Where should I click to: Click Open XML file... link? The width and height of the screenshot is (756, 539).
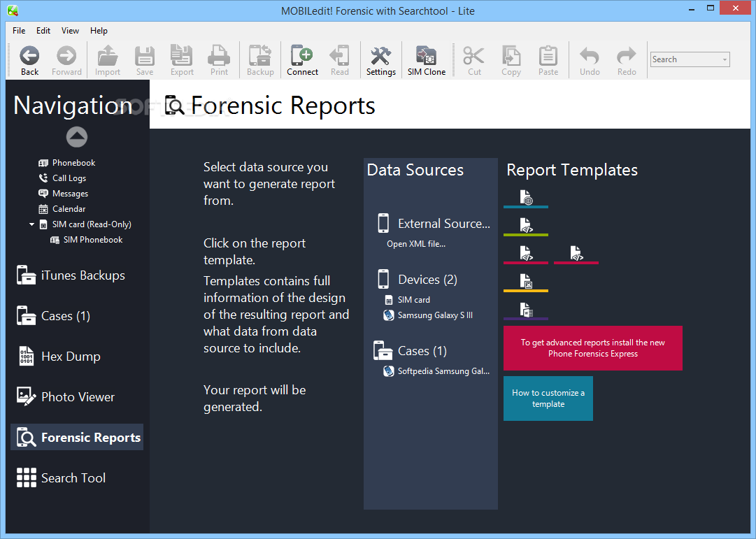tap(416, 244)
